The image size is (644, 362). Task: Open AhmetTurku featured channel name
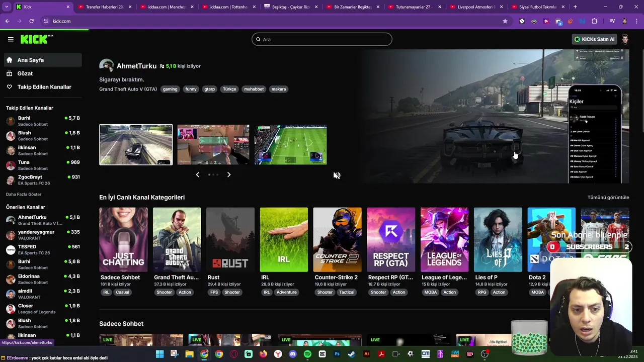[136, 66]
